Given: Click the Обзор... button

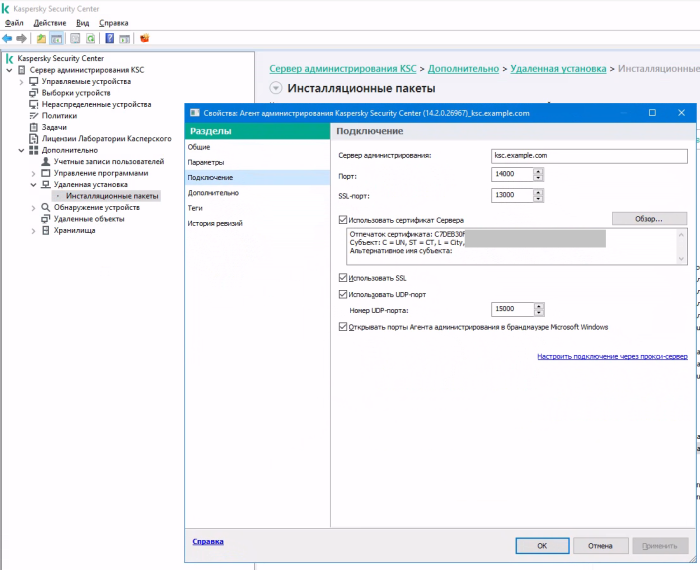Looking at the screenshot, I should click(x=650, y=218).
